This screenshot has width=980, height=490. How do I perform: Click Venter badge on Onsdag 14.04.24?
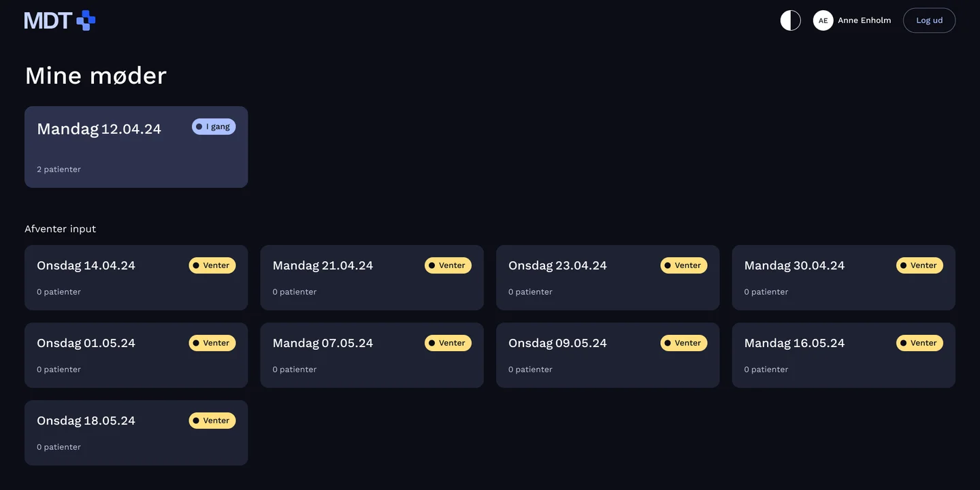tap(212, 265)
